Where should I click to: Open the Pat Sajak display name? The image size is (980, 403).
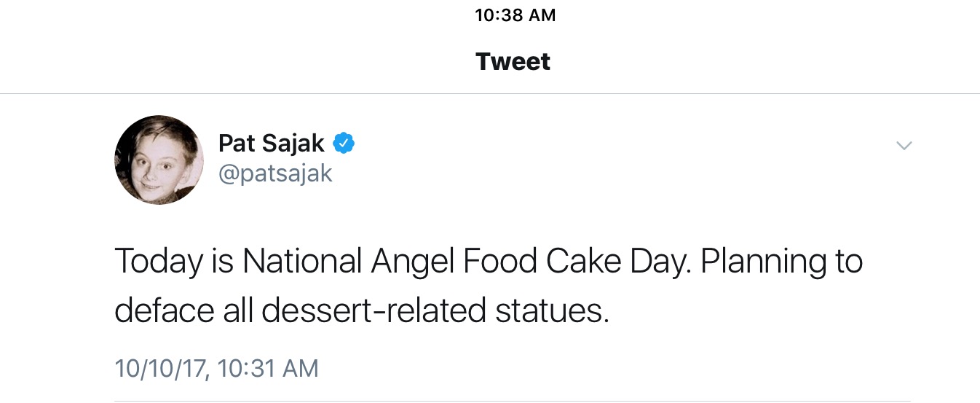coord(272,144)
